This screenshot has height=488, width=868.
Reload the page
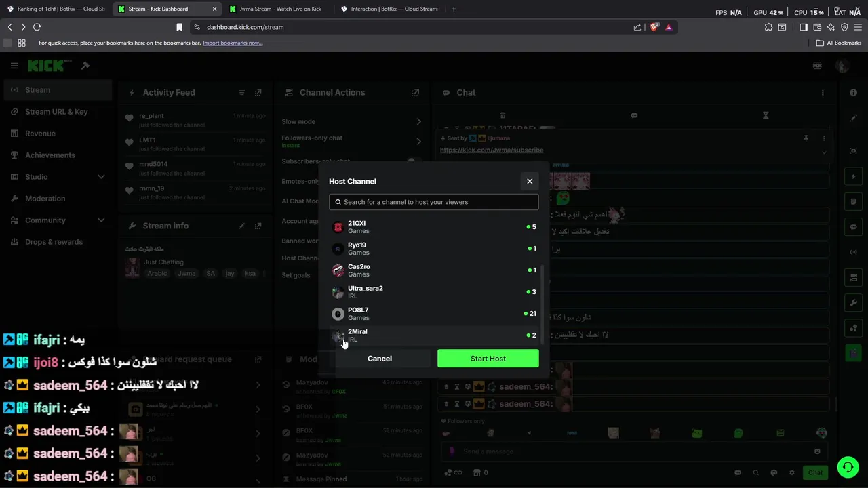click(37, 27)
